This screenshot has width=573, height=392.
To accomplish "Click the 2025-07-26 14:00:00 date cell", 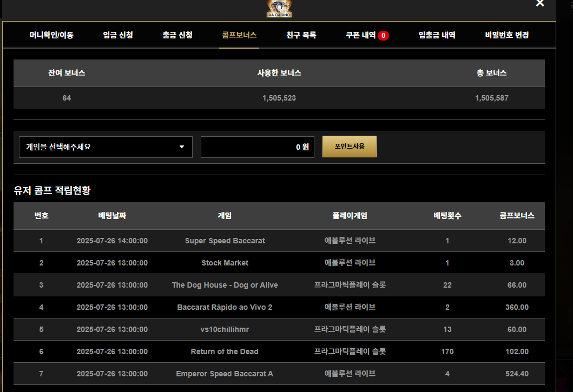I will (112, 241).
